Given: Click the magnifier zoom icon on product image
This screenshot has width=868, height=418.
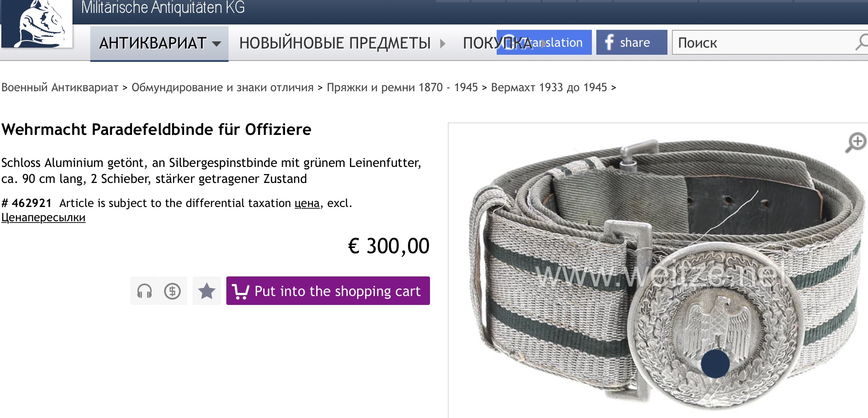Looking at the screenshot, I should [856, 142].
